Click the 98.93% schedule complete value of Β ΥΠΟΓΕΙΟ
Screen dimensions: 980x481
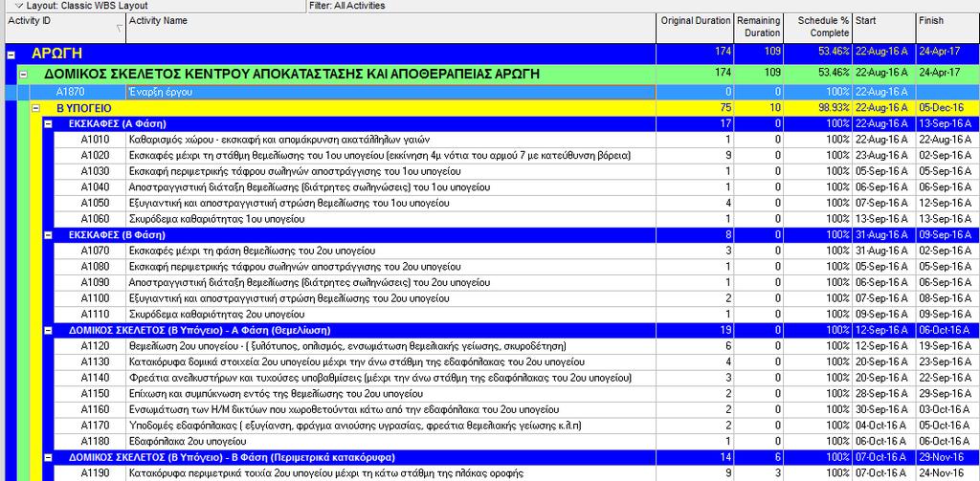point(834,108)
